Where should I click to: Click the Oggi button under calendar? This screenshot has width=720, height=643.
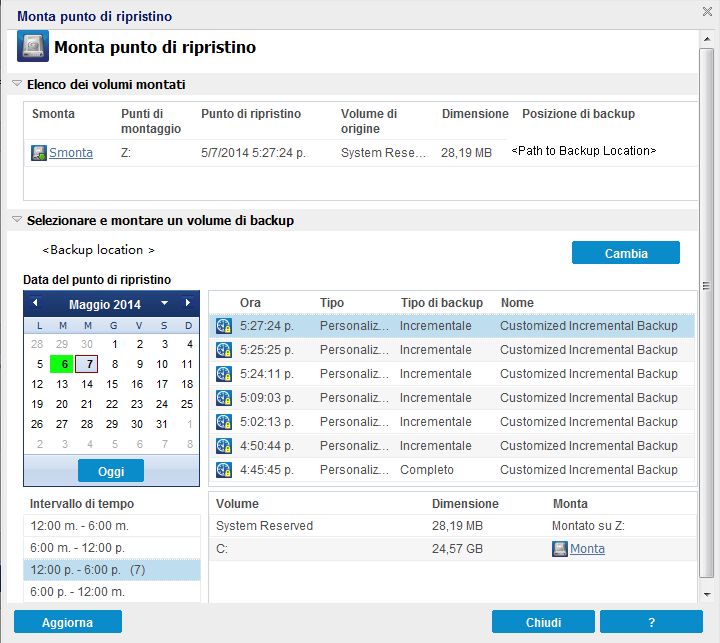coord(111,471)
